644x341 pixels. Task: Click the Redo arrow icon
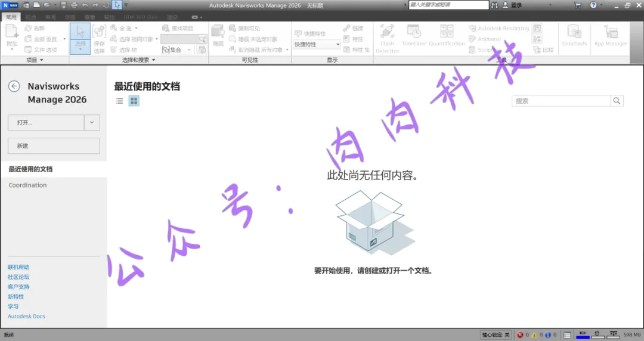point(95,5)
